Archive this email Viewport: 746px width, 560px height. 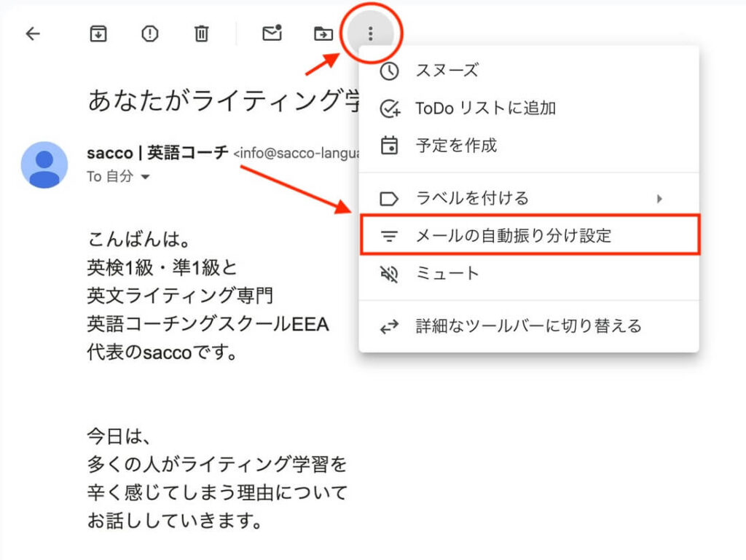[98, 33]
